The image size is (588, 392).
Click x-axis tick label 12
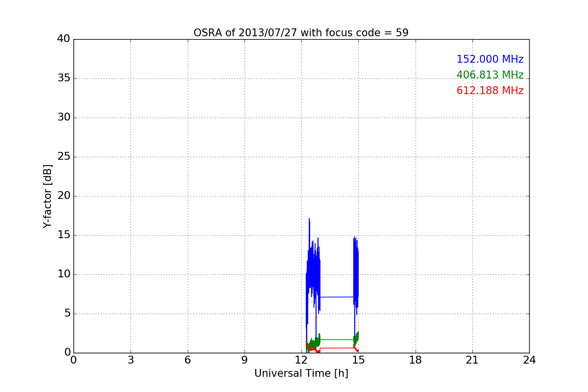301,360
